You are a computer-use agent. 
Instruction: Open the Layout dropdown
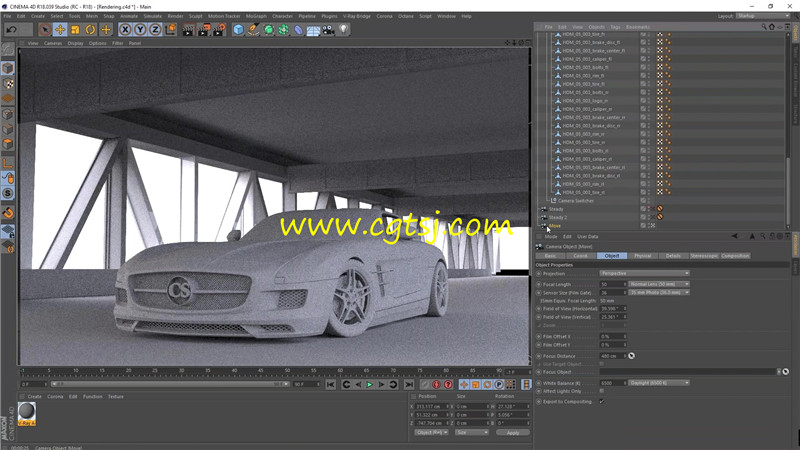point(763,16)
